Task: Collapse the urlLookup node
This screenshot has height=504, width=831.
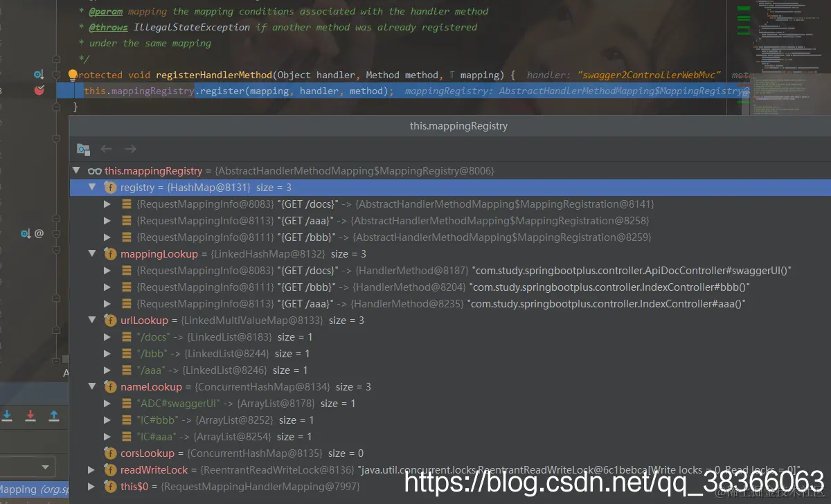Action: 91,321
